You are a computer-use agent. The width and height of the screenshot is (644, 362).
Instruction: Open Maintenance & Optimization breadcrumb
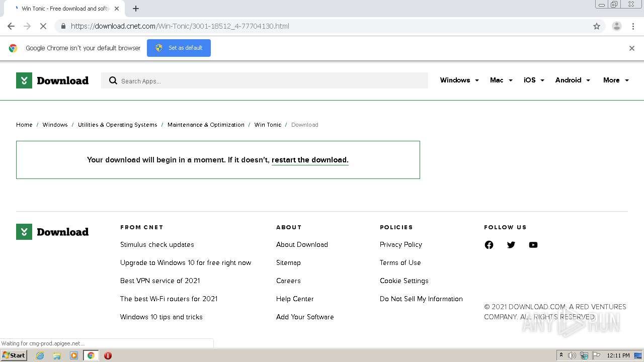coord(206,125)
